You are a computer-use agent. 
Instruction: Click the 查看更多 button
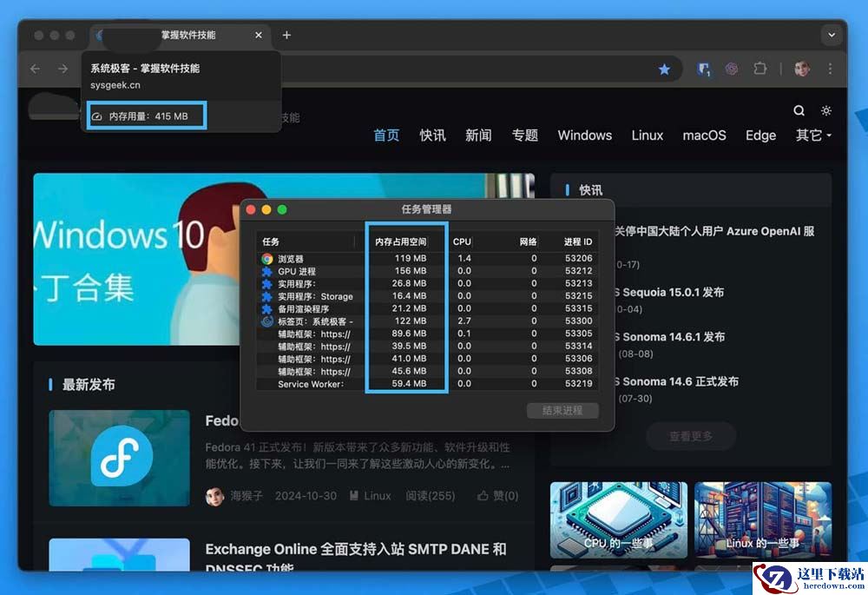[x=691, y=437]
